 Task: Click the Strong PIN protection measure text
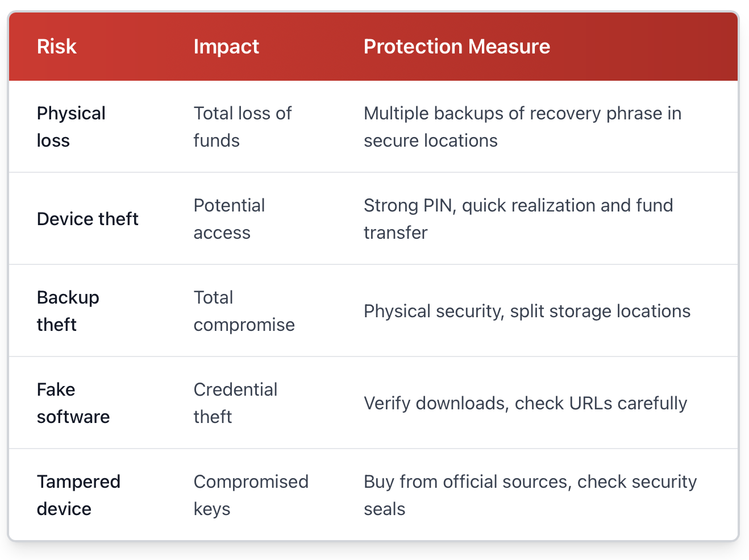point(518,206)
